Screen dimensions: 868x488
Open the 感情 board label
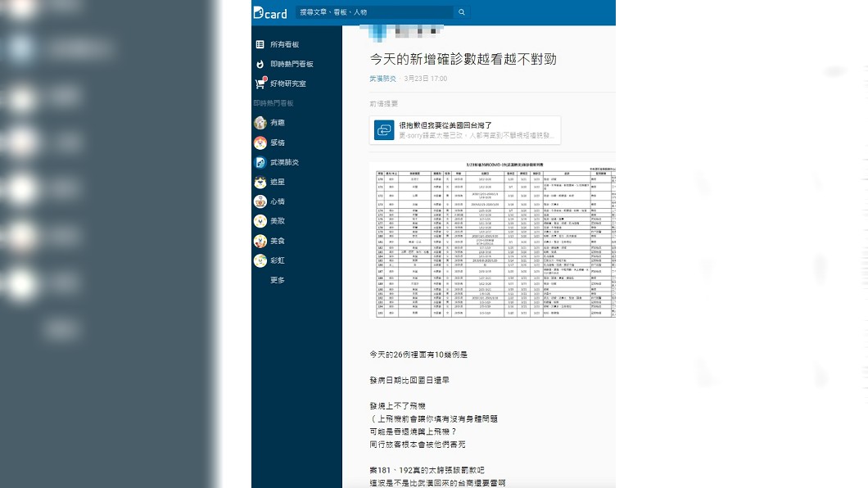pos(278,142)
